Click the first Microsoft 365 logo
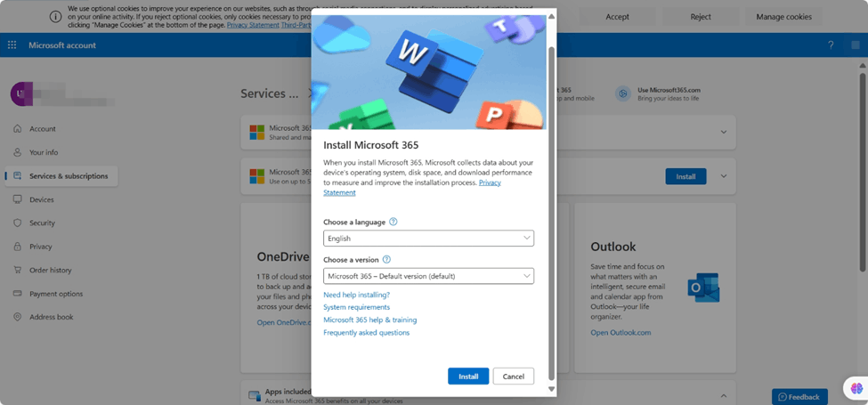Image resolution: width=868 pixels, height=405 pixels. point(257,132)
